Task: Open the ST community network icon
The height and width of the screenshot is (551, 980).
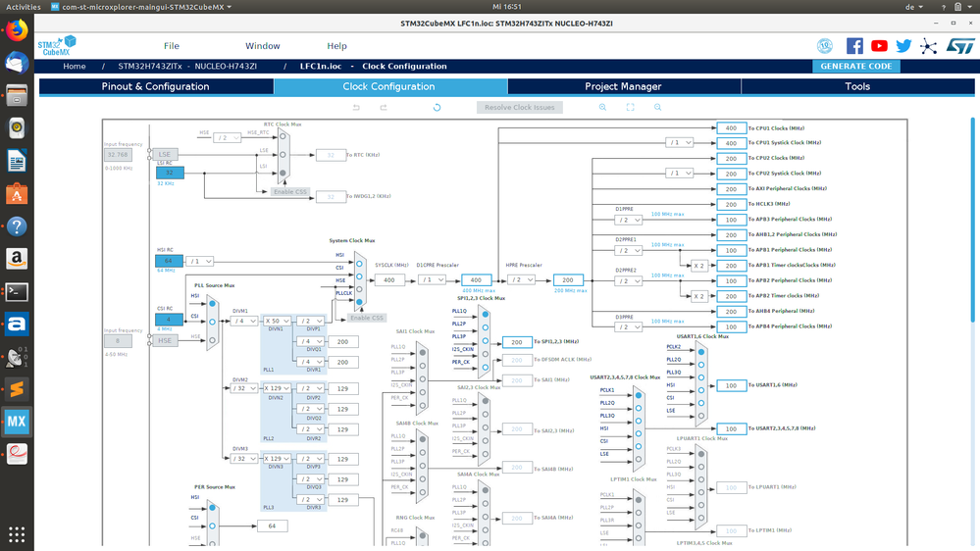Action: click(x=929, y=46)
